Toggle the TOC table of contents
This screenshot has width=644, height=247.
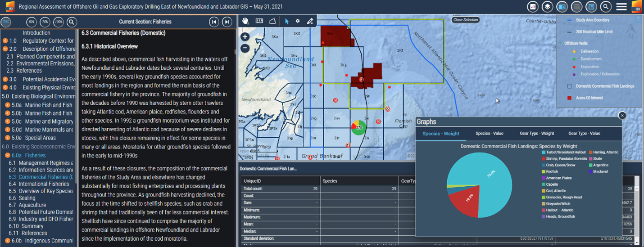click(6, 22)
